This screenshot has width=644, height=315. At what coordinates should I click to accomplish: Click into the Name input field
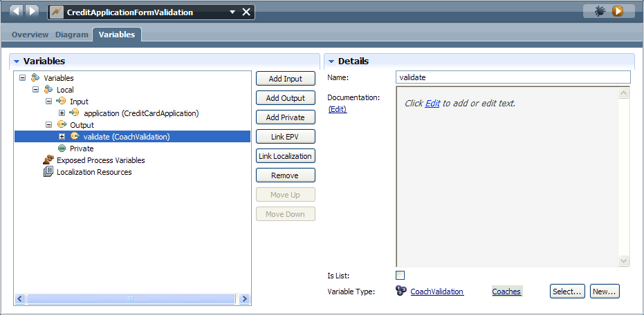click(513, 77)
